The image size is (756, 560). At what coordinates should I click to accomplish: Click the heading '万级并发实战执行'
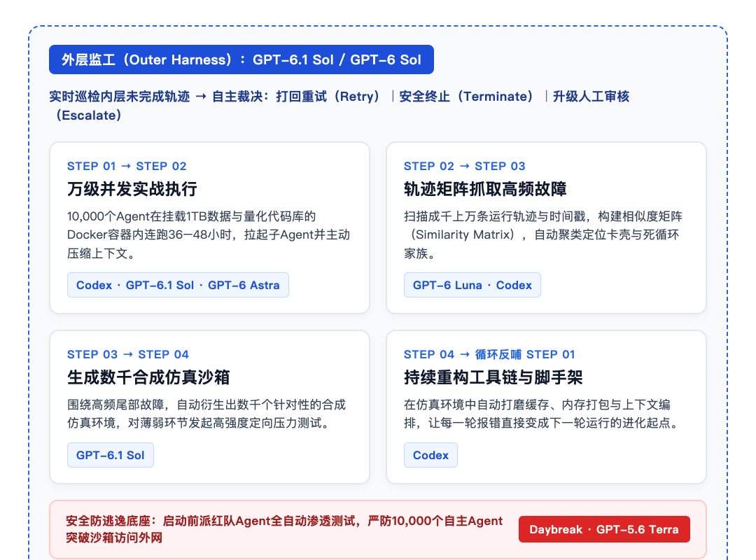pyautogui.click(x=132, y=188)
